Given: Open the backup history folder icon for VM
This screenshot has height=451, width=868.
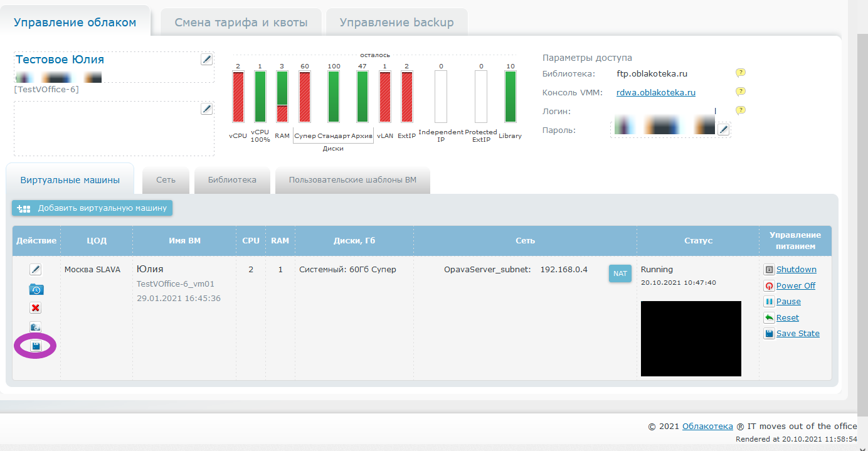Looking at the screenshot, I should (x=36, y=289).
